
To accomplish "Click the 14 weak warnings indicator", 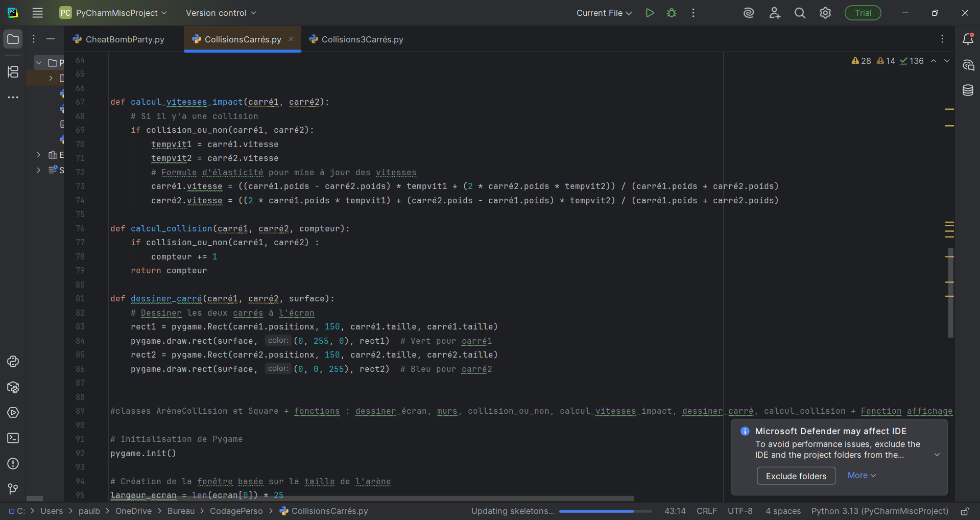I will [886, 61].
